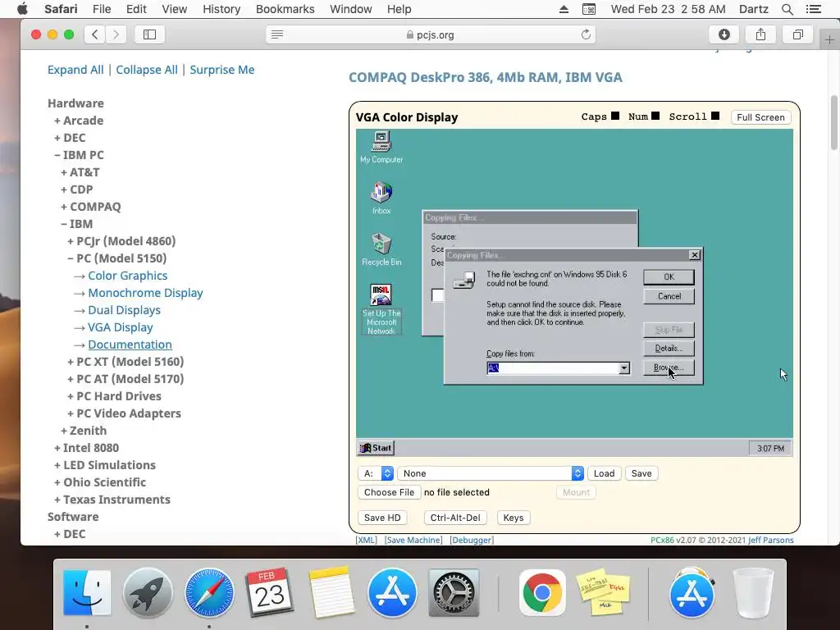Click Expand All link
Viewport: 840px width, 630px height.
point(75,70)
